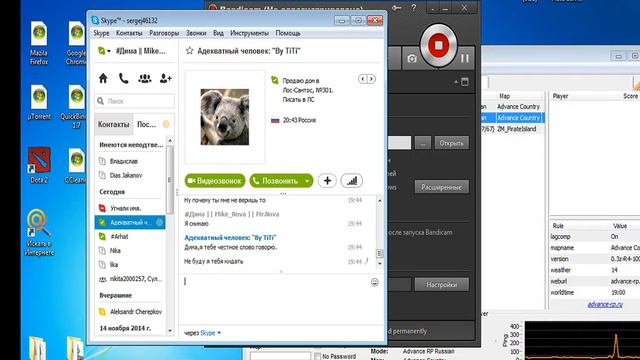Open the Контакты menu
Viewport: 640px width, 360px height.
point(129,33)
